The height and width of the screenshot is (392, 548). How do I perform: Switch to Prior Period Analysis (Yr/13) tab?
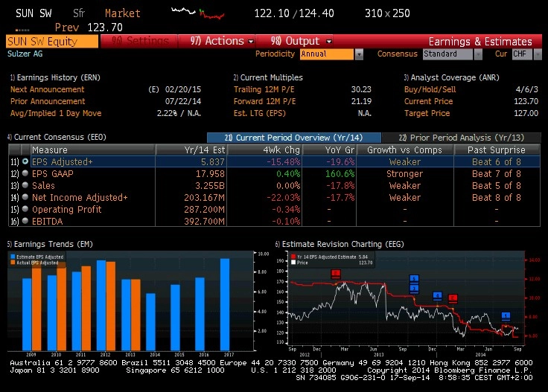460,138
